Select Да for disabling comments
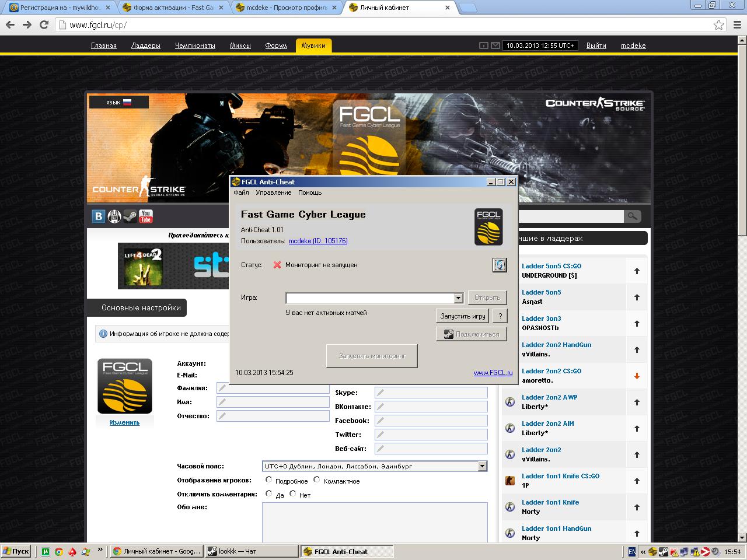This screenshot has height=560, width=747. click(268, 494)
